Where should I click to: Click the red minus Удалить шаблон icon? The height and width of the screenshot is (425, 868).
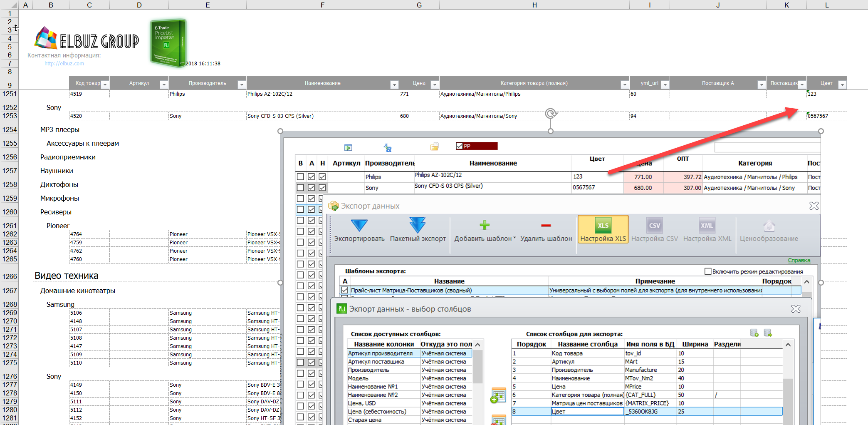546,225
